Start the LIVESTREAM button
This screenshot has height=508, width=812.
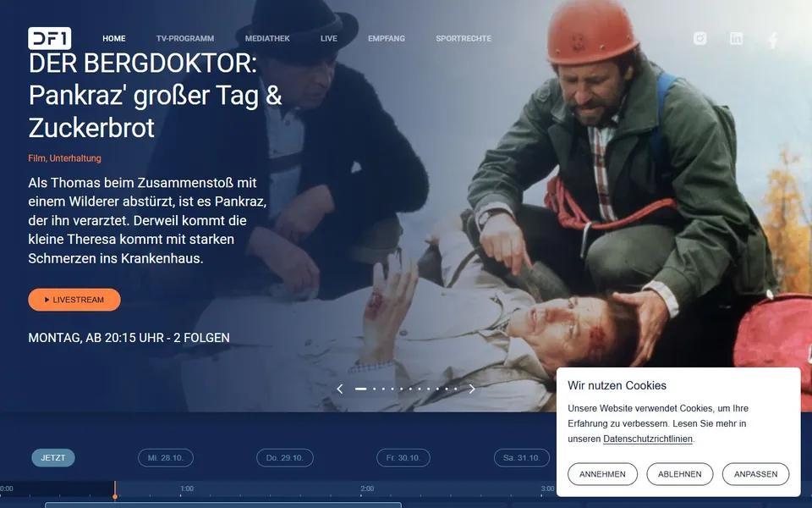coord(74,300)
